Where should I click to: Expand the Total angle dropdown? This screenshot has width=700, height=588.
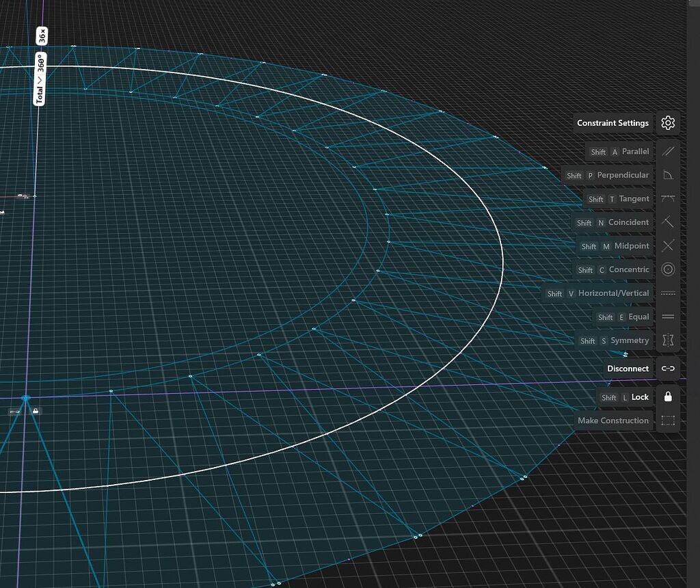(x=41, y=79)
